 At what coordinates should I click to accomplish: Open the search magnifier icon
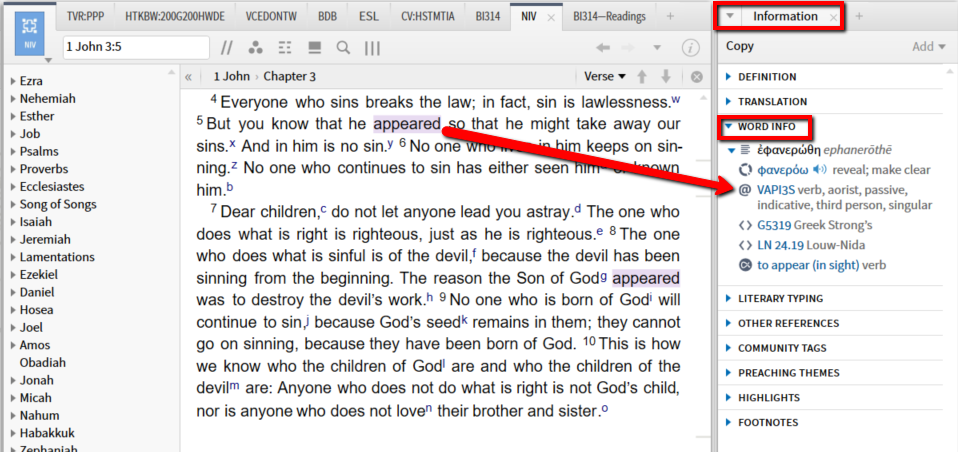pos(344,48)
